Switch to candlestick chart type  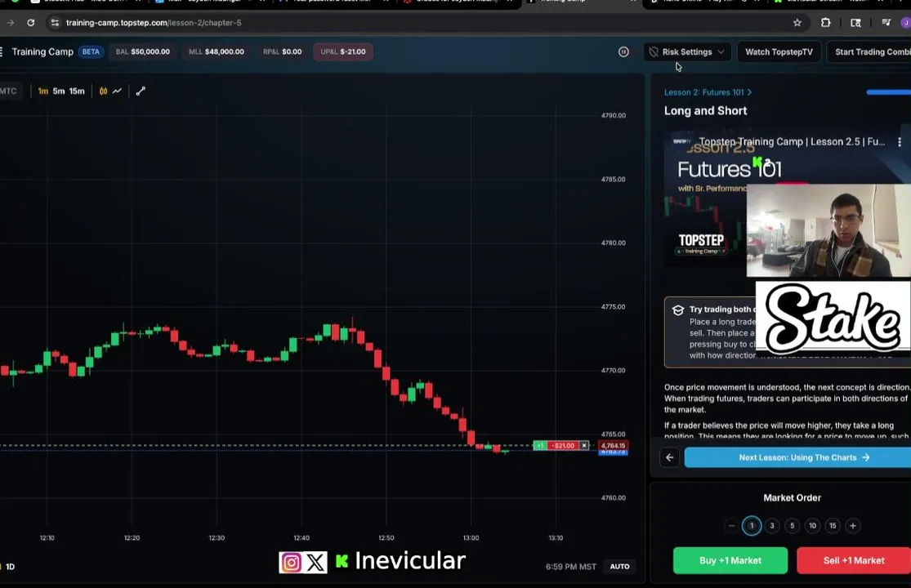104,91
